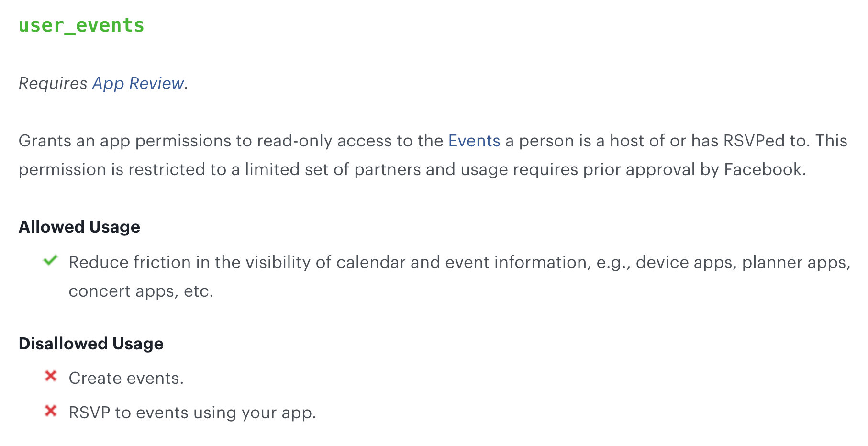Click the 'Create events.' list item text
Image resolution: width=868 pixels, height=446 pixels.
[x=126, y=378]
